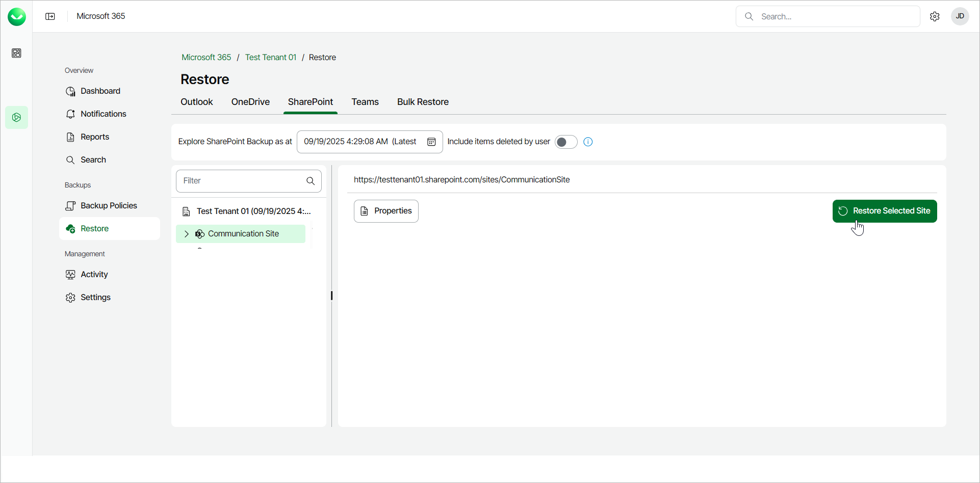Viewport: 980px width, 483px height.
Task: Switch to the Bulk Restore tab
Action: [x=423, y=102]
